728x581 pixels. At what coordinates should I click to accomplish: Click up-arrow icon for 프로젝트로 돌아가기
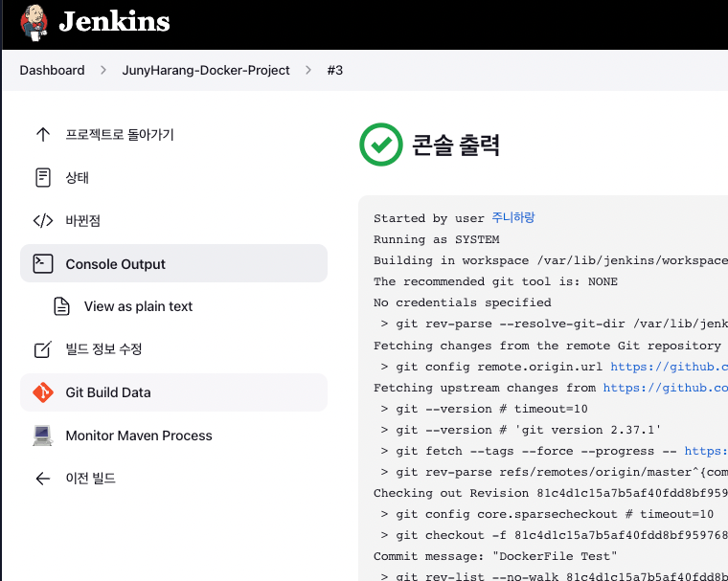tap(43, 135)
